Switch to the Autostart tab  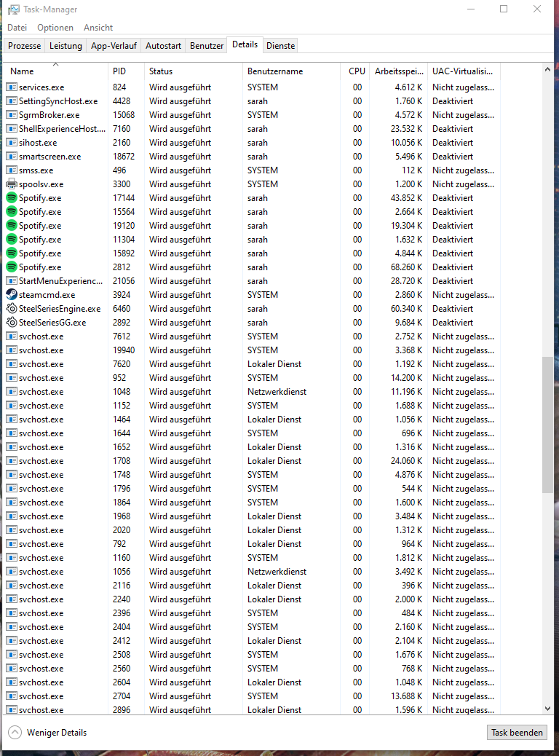(x=163, y=46)
